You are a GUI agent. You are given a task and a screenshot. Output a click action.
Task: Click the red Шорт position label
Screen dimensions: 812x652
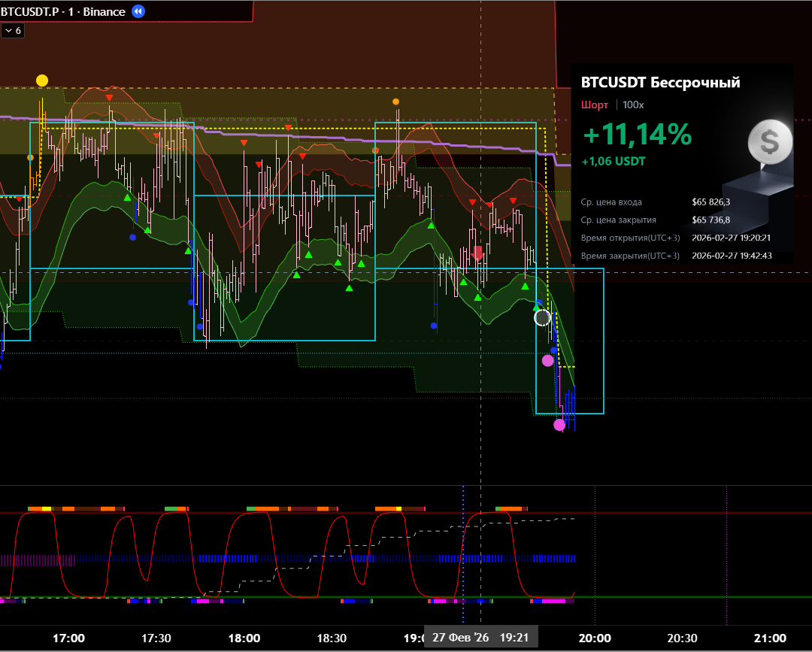pyautogui.click(x=593, y=105)
